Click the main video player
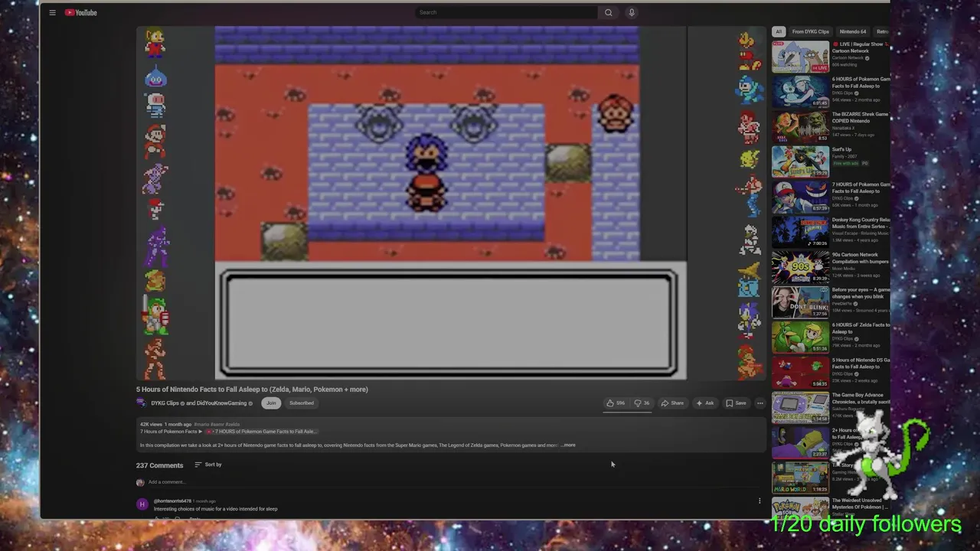 click(450, 204)
